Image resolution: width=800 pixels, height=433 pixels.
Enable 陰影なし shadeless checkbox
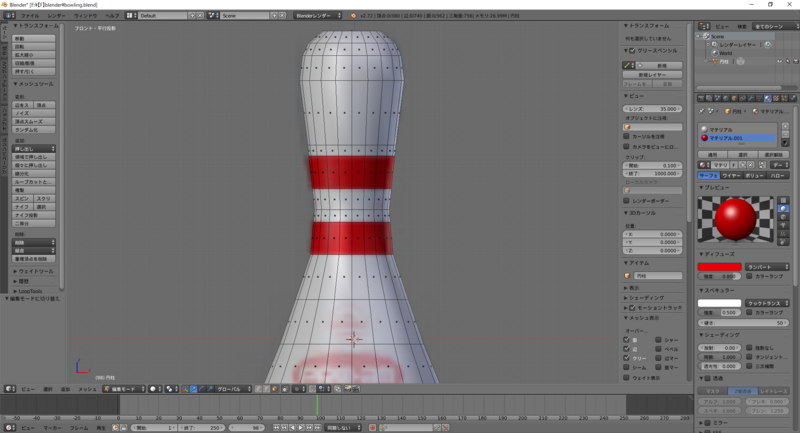pyautogui.click(x=749, y=347)
